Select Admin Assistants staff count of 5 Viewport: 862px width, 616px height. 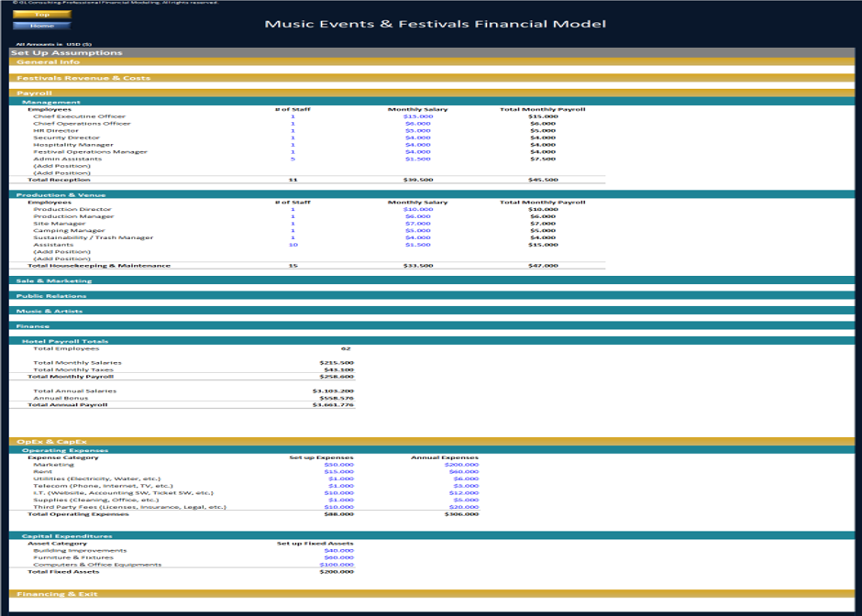coord(293,159)
